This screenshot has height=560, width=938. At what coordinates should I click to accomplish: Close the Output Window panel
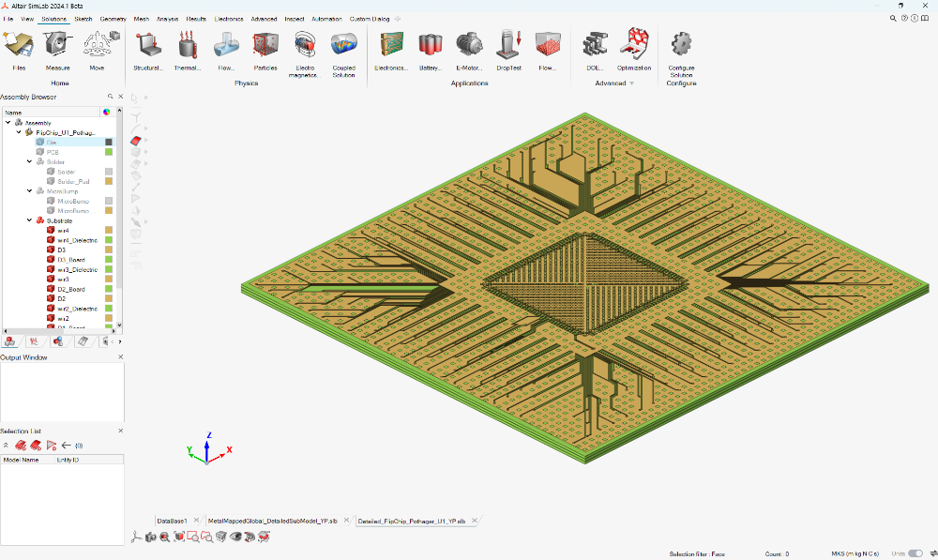121,357
